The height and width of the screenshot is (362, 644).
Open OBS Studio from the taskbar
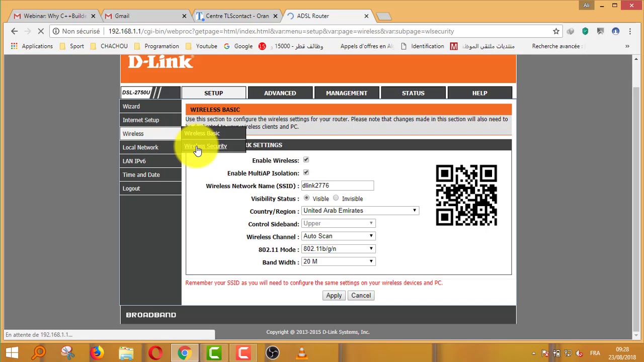click(x=272, y=352)
